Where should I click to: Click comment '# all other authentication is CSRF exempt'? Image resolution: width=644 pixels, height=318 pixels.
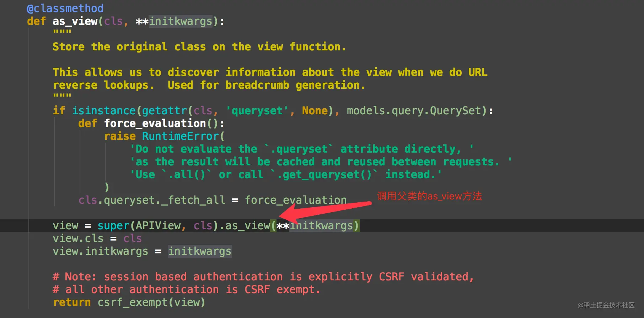click(x=187, y=290)
